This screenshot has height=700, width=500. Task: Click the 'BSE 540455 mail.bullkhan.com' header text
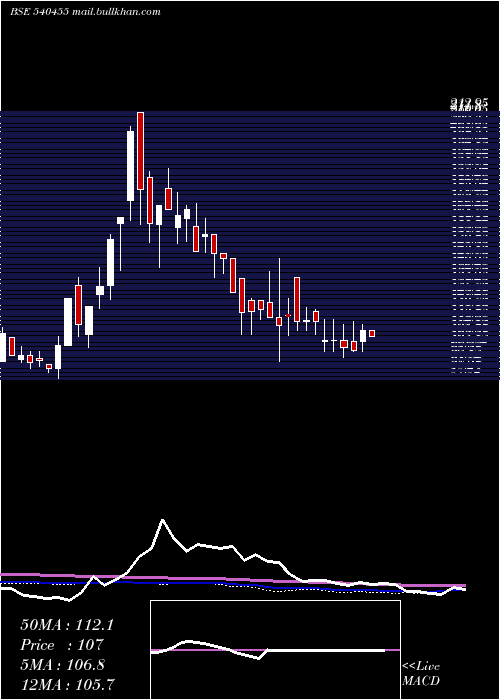[x=85, y=12]
